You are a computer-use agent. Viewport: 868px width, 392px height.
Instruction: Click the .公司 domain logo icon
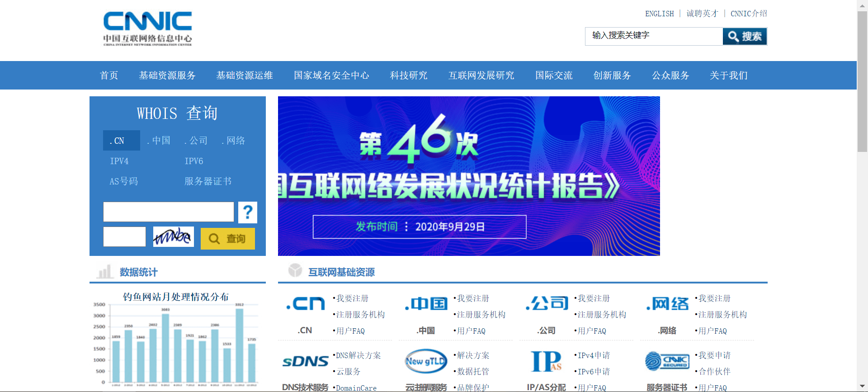point(547,303)
